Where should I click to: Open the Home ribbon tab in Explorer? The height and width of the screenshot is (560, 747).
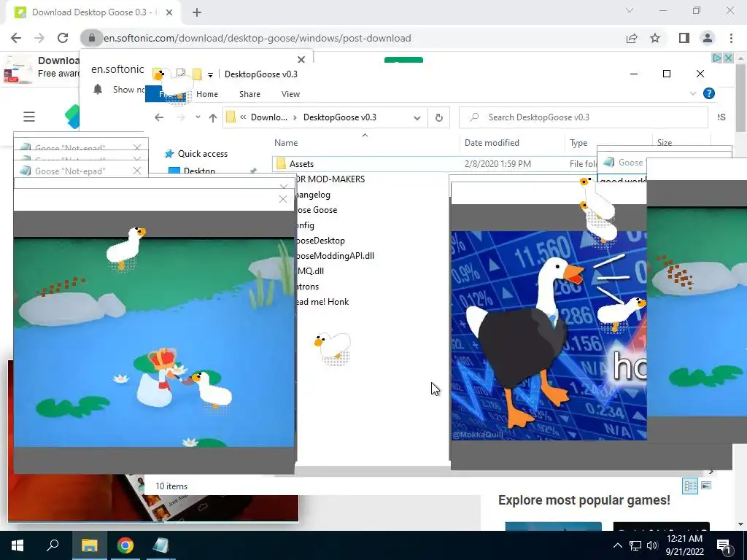206,94
